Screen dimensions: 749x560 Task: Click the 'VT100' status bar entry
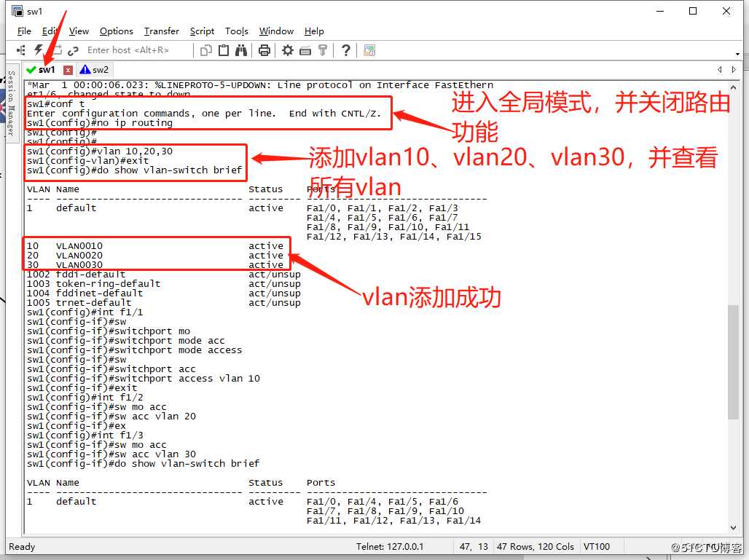point(597,547)
